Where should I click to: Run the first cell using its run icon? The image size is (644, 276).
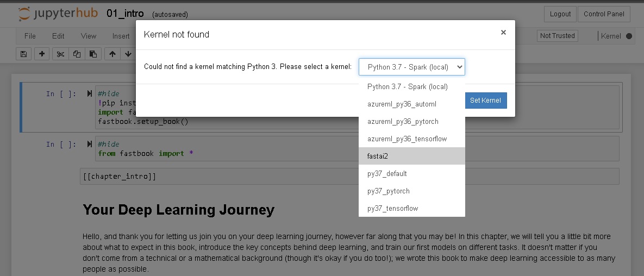(x=90, y=94)
